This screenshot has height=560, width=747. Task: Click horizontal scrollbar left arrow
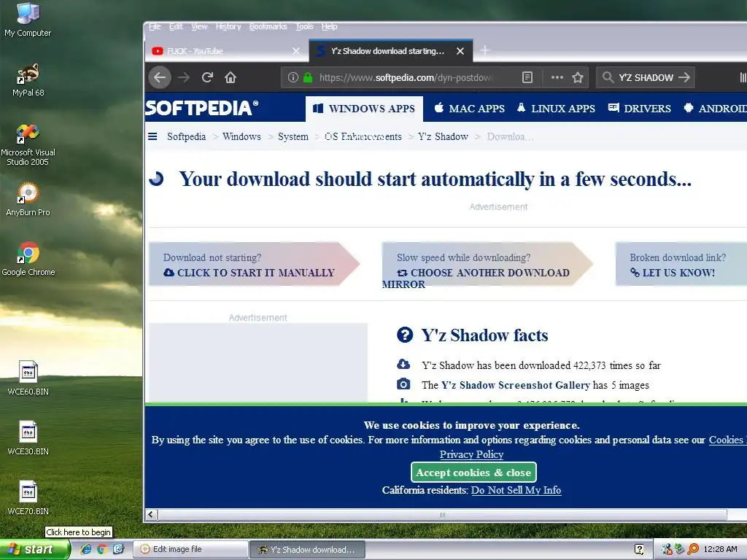tap(151, 514)
